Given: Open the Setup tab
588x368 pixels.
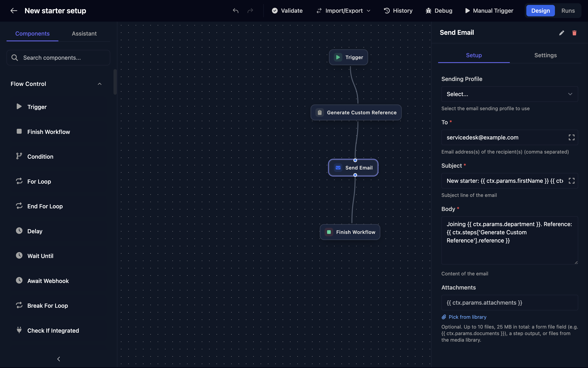Looking at the screenshot, I should coord(474,55).
